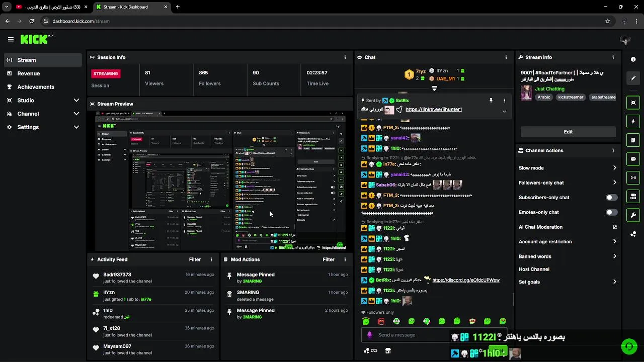This screenshot has height=362, width=644.
Task: Click the pencil edit icon in right rail
Action: click(633, 78)
